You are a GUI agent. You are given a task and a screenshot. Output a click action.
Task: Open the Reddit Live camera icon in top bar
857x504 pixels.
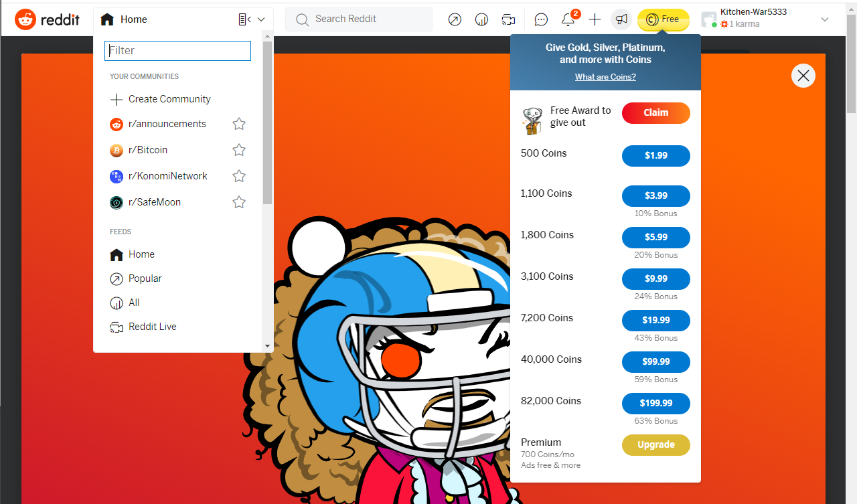tap(508, 19)
